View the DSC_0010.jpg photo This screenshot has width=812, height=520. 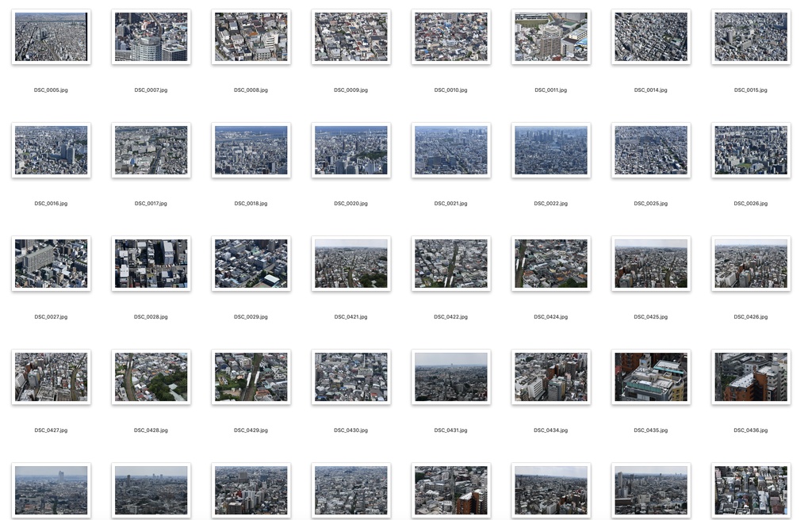[x=450, y=36]
